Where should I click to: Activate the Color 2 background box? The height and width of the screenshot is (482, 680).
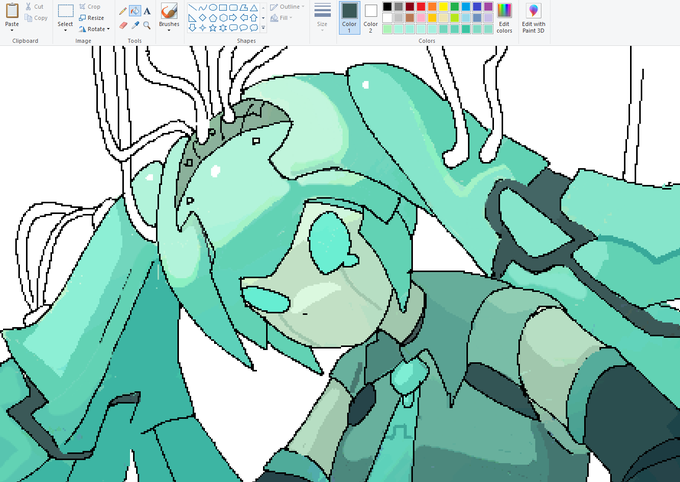point(370,17)
